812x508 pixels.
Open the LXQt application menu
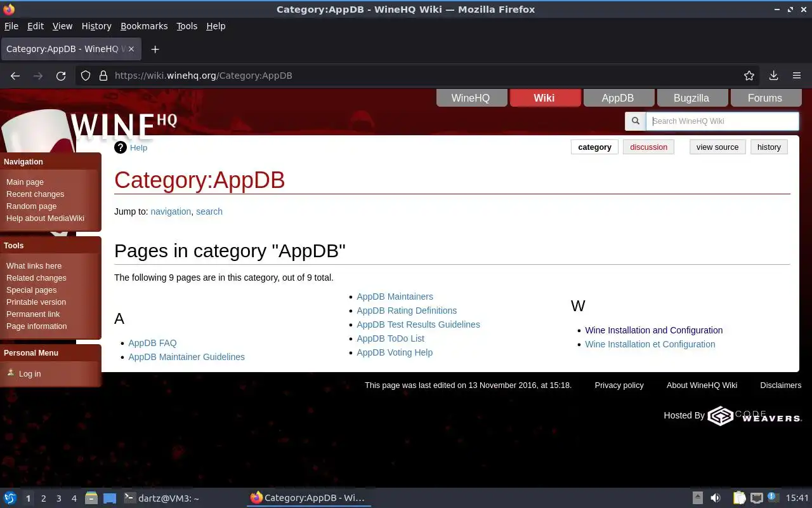point(10,498)
